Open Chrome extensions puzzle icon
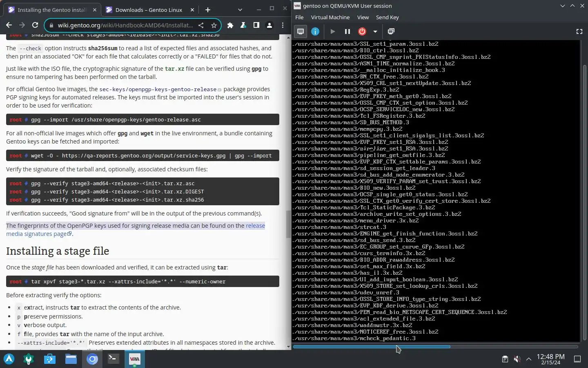The image size is (588, 368). coord(230,25)
